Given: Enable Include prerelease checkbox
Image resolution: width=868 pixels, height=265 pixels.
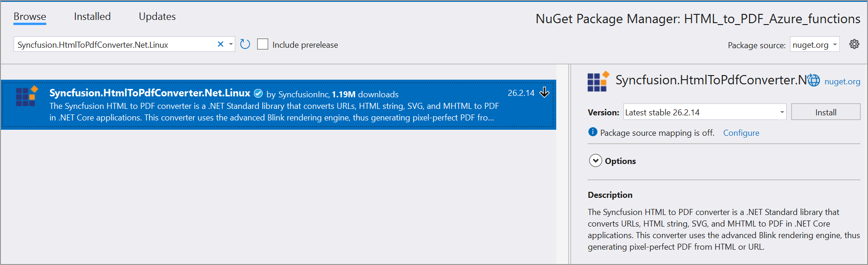Looking at the screenshot, I should (x=263, y=44).
